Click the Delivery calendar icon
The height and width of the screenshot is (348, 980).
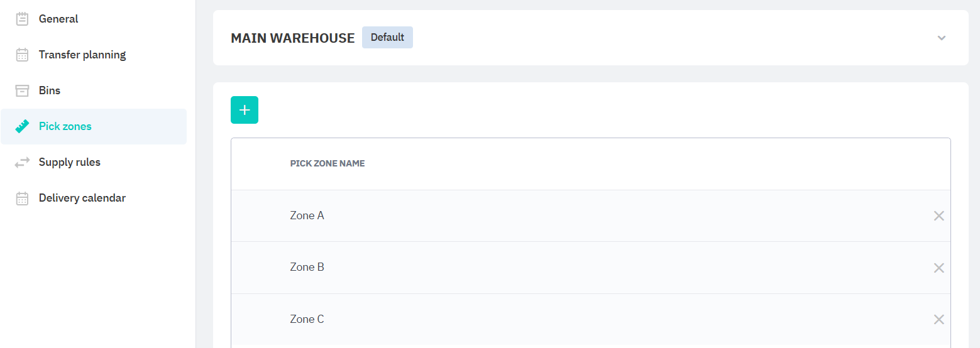pos(22,198)
